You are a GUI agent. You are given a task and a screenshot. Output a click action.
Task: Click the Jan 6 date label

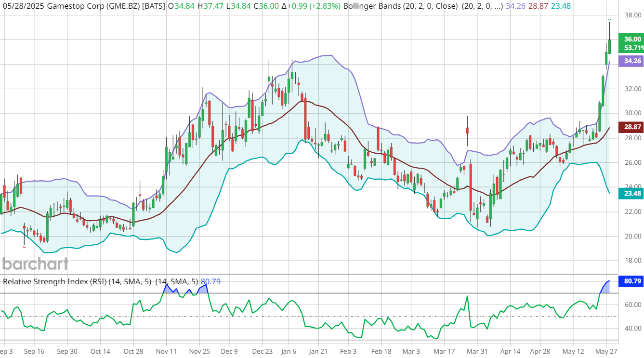coord(289,351)
